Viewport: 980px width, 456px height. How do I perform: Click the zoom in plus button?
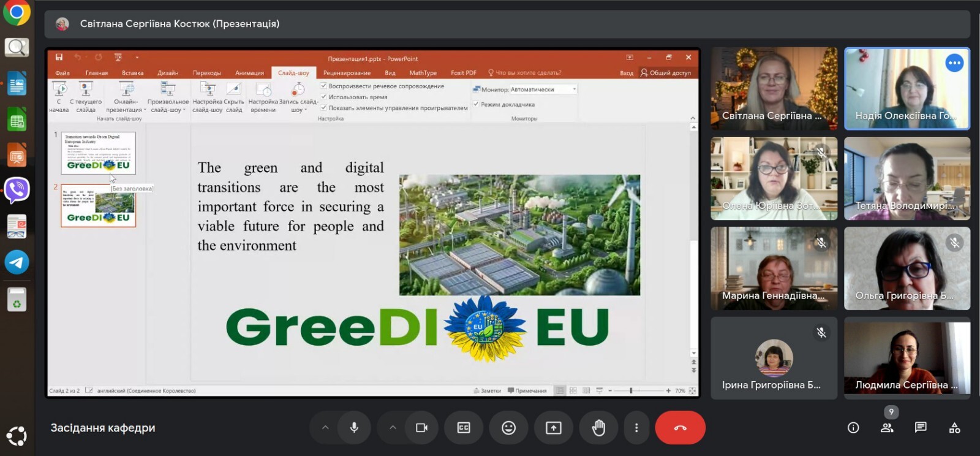[668, 390]
